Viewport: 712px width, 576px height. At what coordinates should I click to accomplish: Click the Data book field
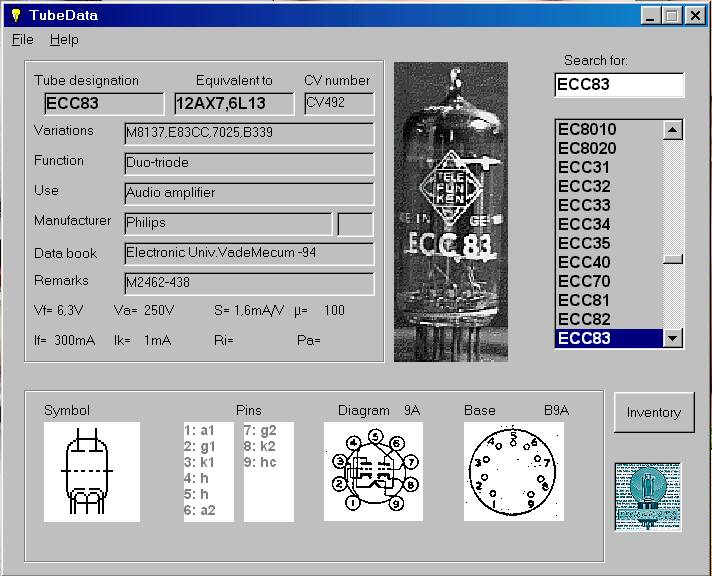pyautogui.click(x=249, y=253)
